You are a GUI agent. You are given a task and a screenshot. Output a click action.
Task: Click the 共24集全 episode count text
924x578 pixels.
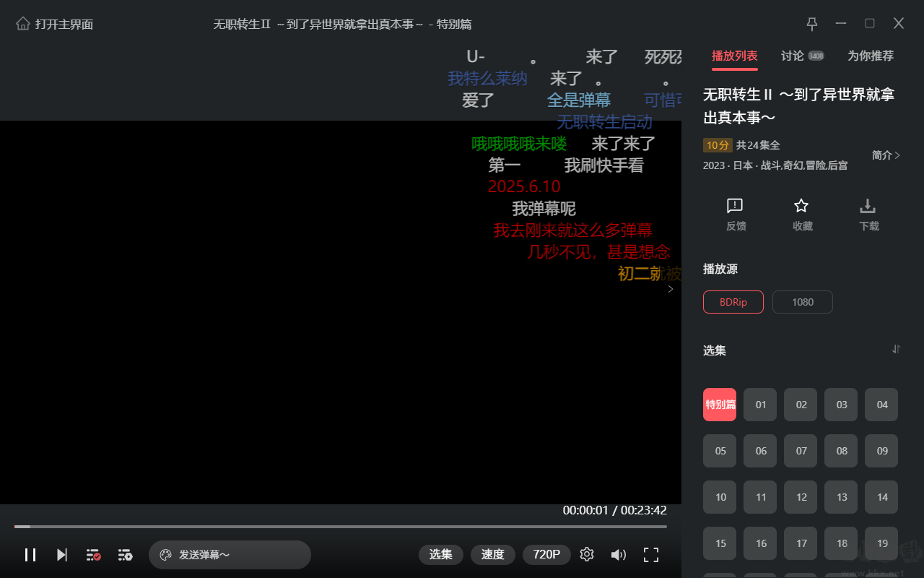tap(758, 145)
